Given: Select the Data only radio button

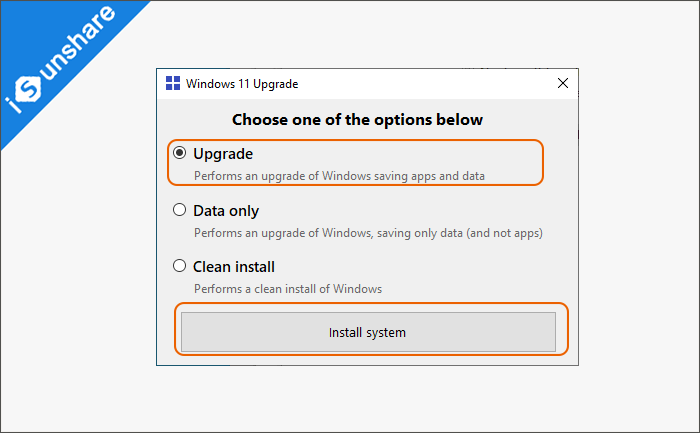Looking at the screenshot, I should click(x=180, y=211).
